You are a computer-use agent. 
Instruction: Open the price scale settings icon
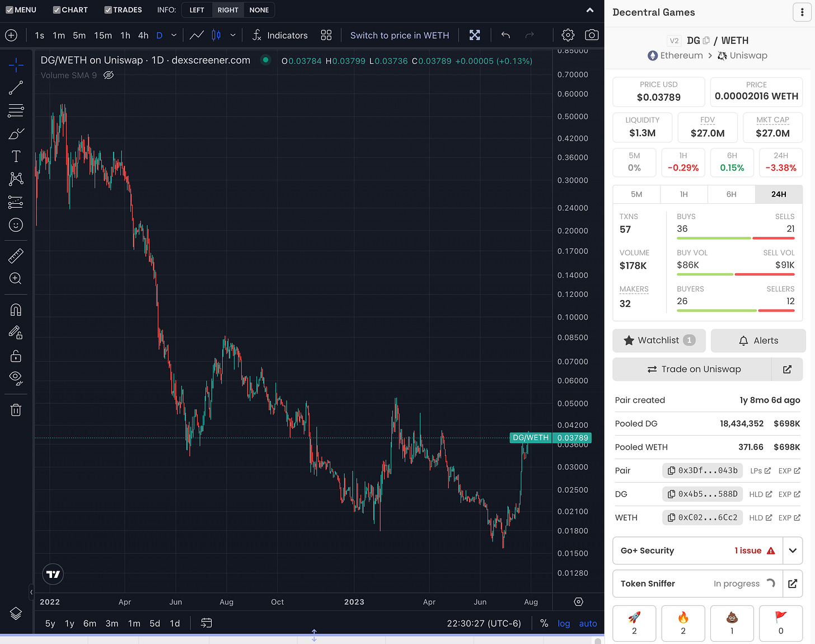[579, 601]
